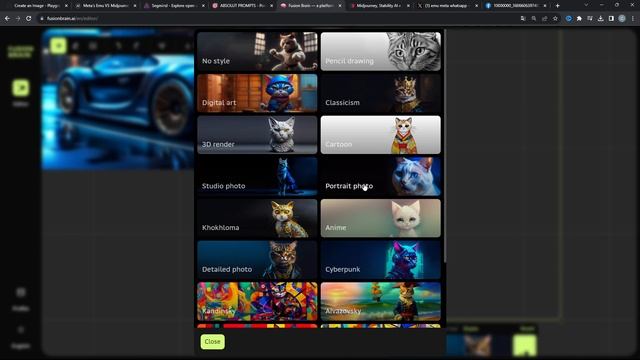The image size is (640, 360).
Task: Switch to the Midjourney, Stability AI tab
Action: point(380,6)
